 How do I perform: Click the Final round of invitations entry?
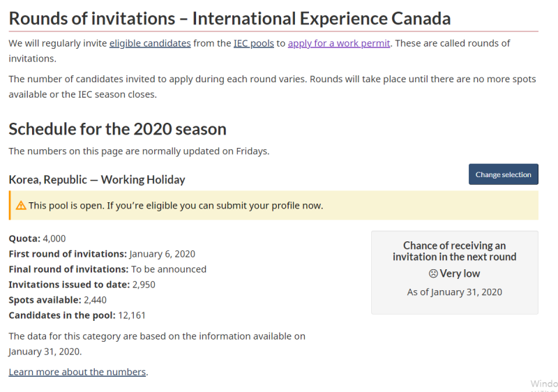107,269
